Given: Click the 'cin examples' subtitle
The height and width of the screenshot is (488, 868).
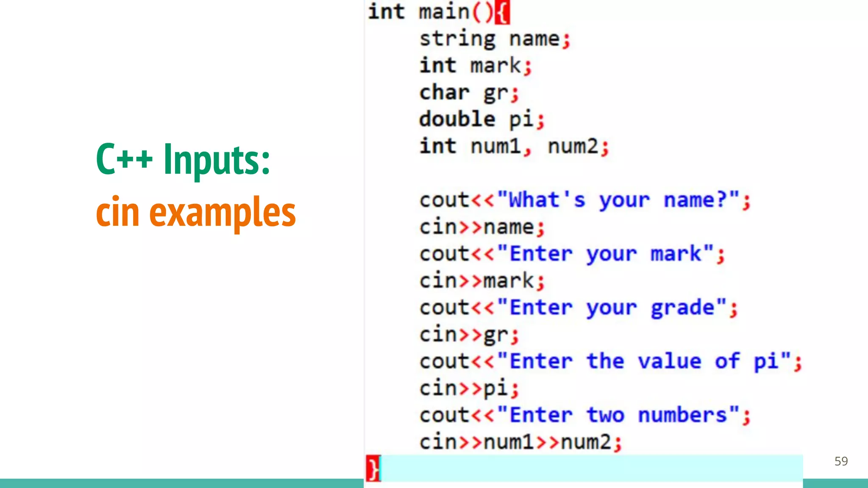Looking at the screenshot, I should pos(196,212).
